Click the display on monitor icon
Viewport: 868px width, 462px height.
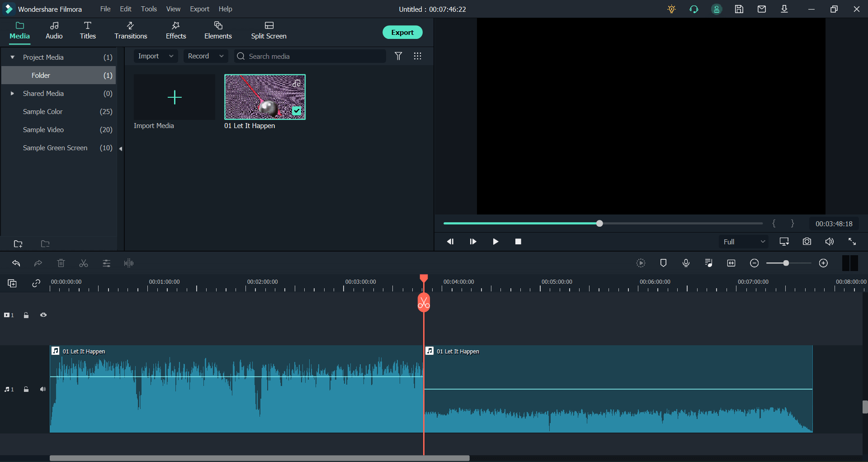click(784, 242)
